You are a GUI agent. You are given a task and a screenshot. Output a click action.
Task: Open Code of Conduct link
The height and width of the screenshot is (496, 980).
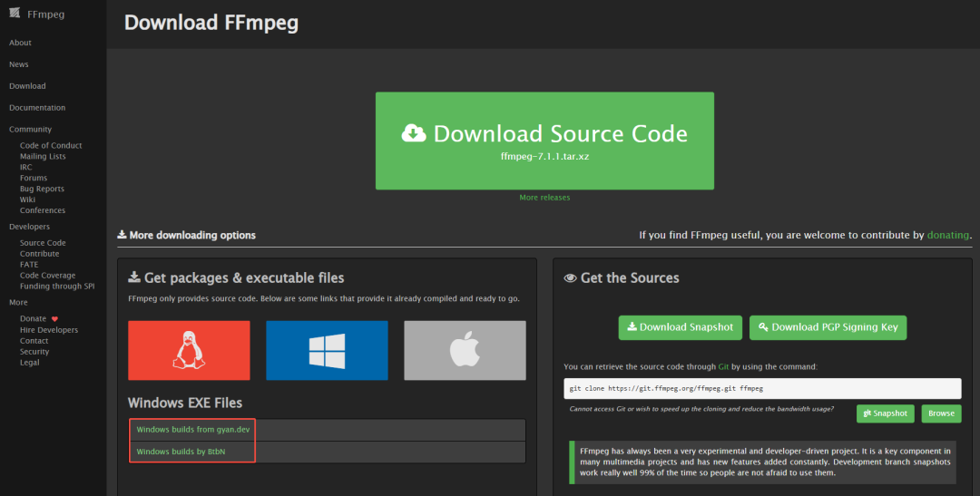click(x=51, y=146)
